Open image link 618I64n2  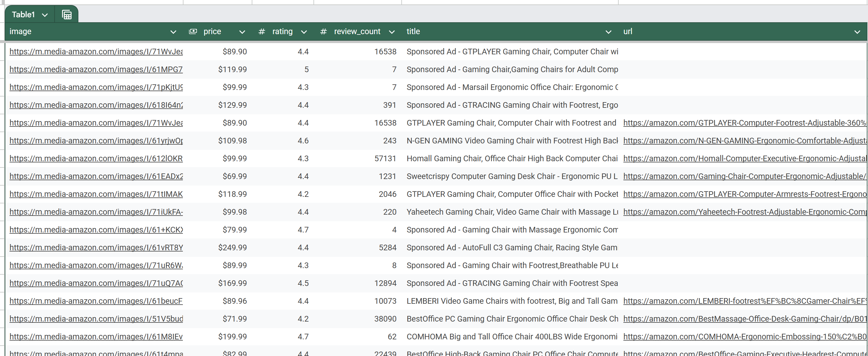coord(96,105)
